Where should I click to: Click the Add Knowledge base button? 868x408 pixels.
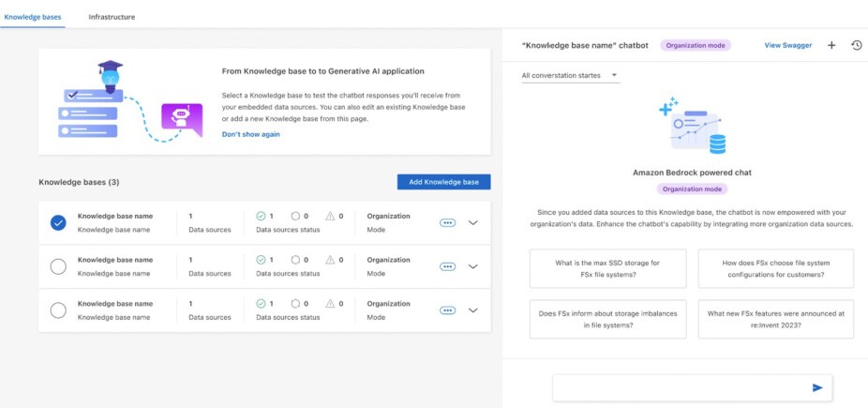coord(443,182)
